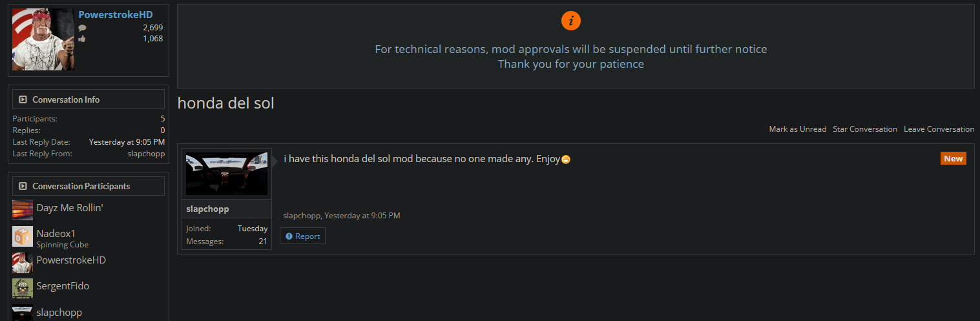Click the Report button

302,236
